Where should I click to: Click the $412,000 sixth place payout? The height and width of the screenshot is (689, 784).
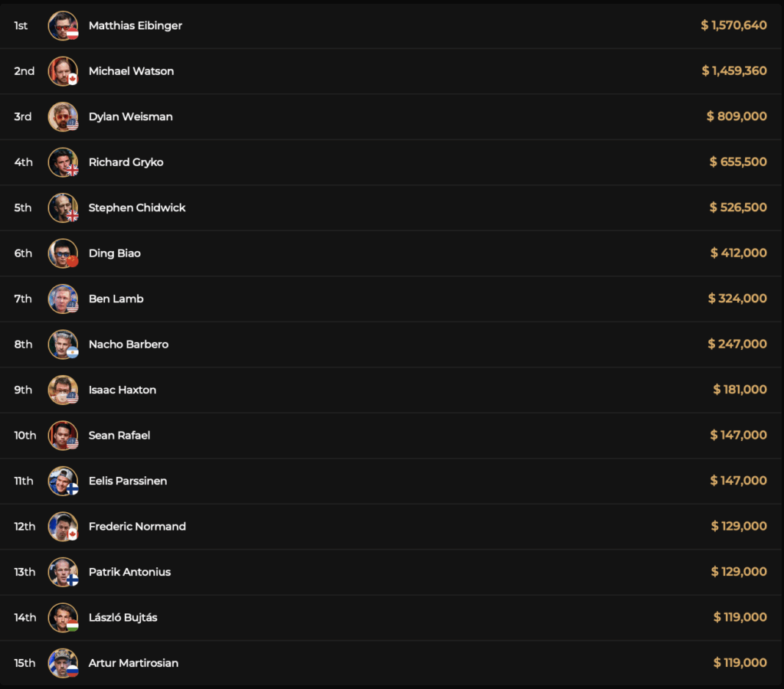[738, 253]
